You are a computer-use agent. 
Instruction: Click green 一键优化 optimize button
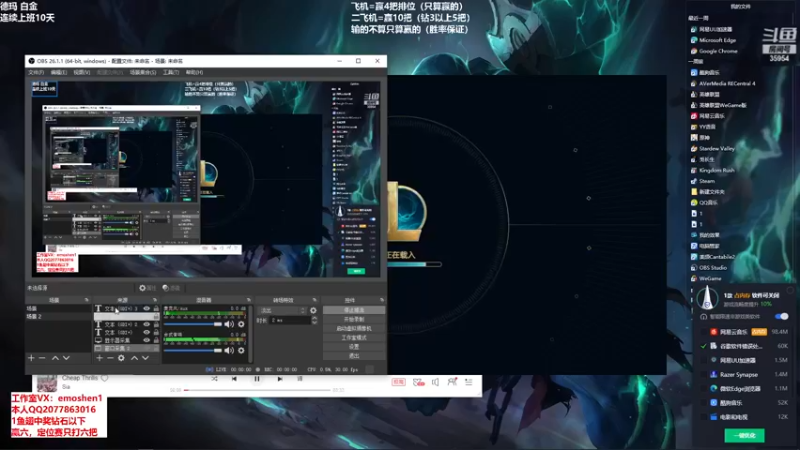point(744,435)
